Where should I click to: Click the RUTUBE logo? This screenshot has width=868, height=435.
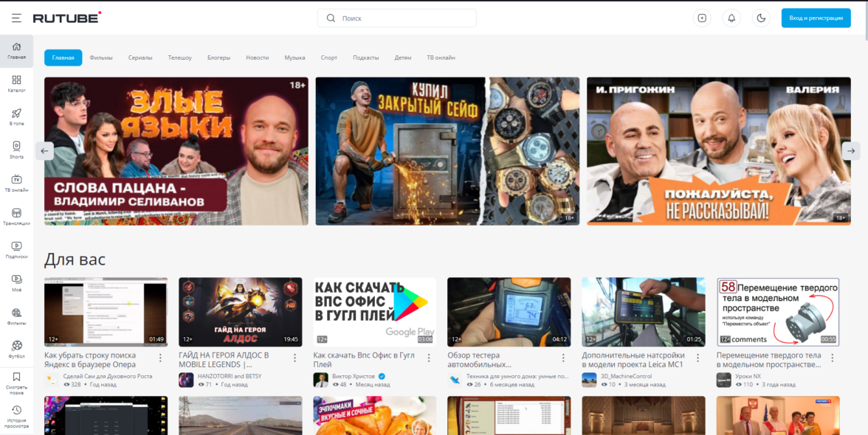tap(67, 18)
